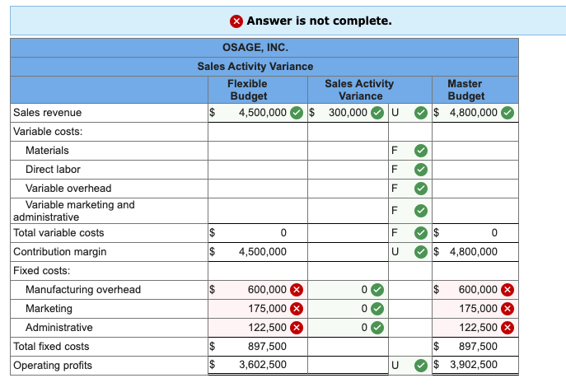Click green check next to Master Budget 4,800,000 sales revenue

508,113
